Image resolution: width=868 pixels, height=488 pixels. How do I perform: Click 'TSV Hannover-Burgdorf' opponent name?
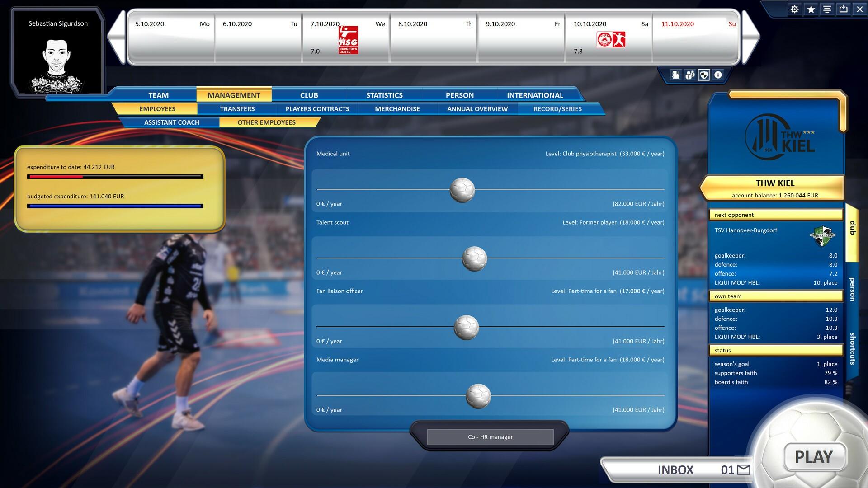[745, 230]
